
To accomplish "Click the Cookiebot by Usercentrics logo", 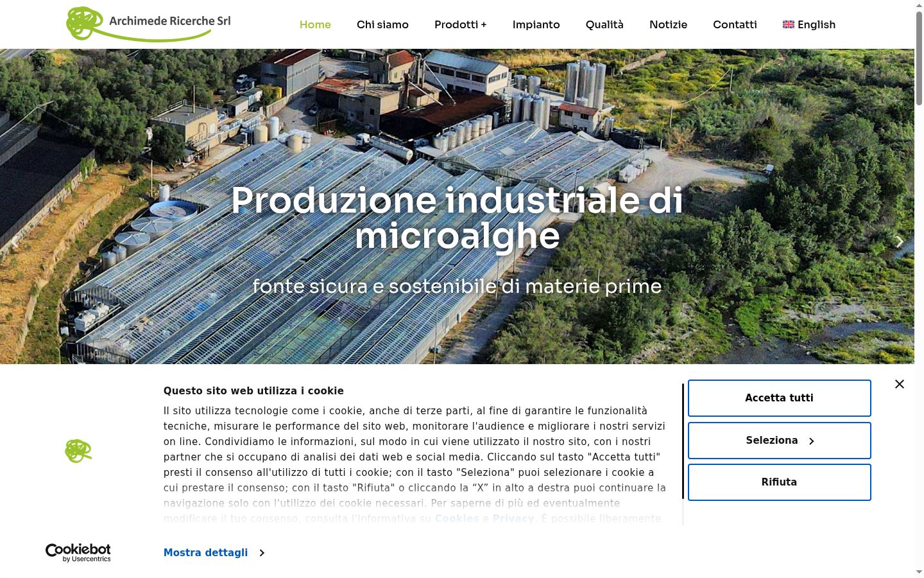I will point(78,552).
